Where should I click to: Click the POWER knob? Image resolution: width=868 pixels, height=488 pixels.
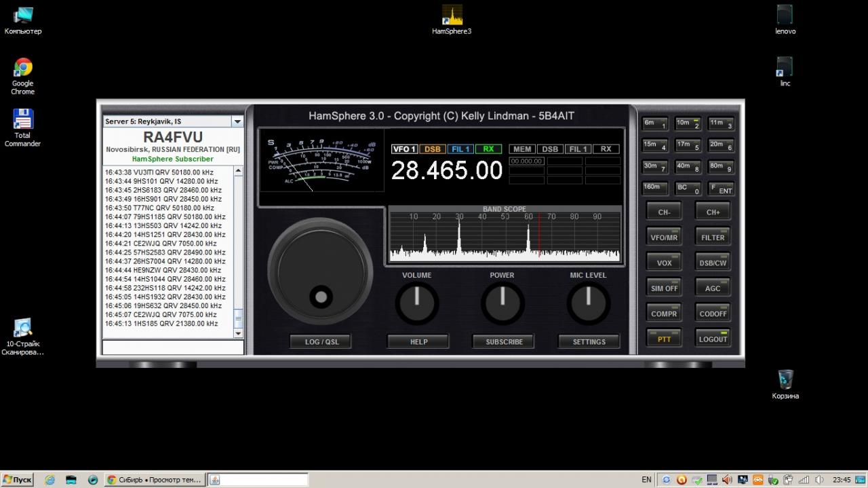(x=502, y=303)
